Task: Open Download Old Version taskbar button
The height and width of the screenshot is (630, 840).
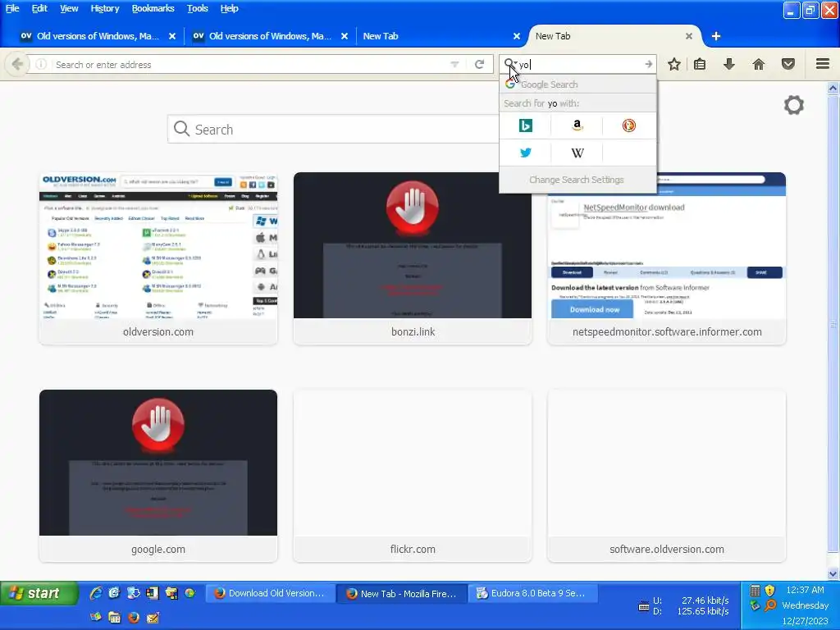Action: [x=271, y=593]
